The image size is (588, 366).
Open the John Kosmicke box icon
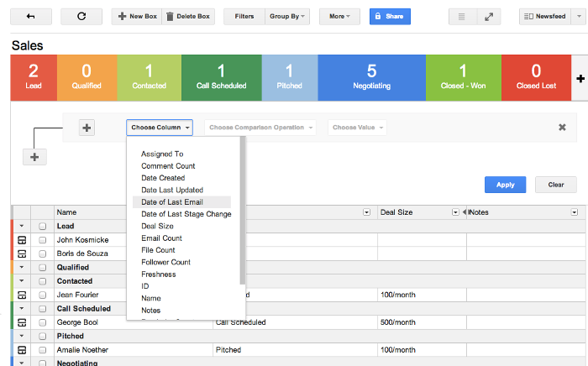click(x=22, y=240)
